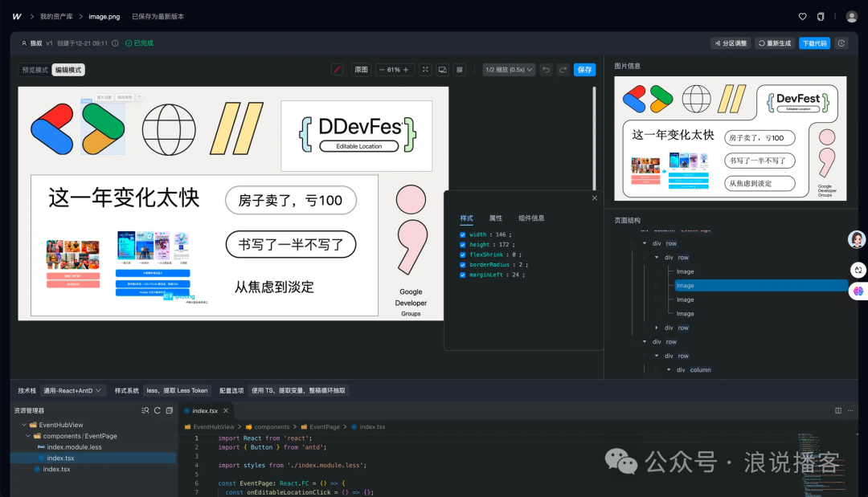Click the W logo icon
868x497 pixels.
pos(17,17)
